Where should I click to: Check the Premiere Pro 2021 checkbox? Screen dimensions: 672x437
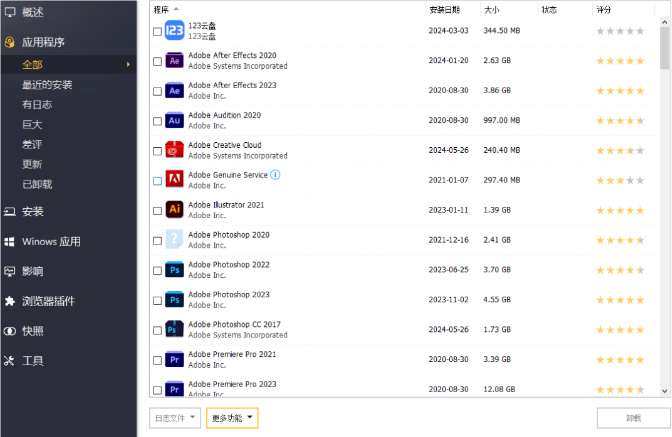pyautogui.click(x=157, y=360)
